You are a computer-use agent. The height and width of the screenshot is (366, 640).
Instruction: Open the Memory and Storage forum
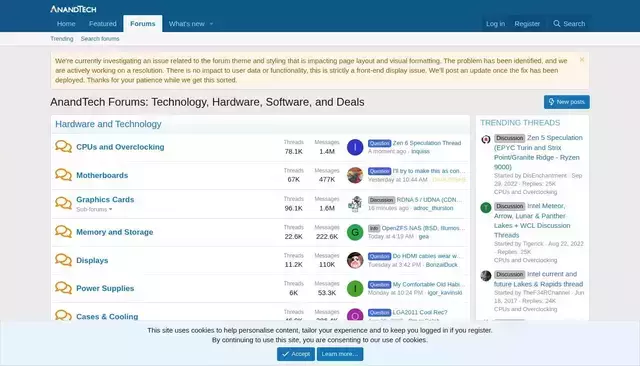point(115,232)
